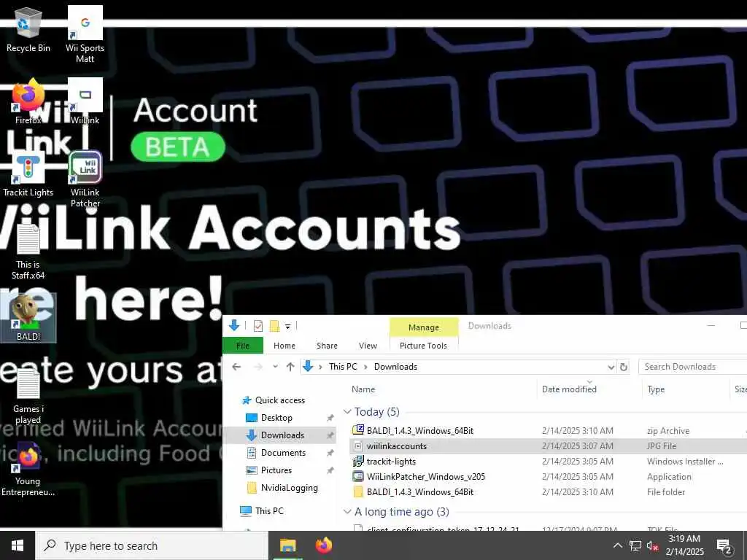Open the recent locations dropdown arrow

click(275, 367)
